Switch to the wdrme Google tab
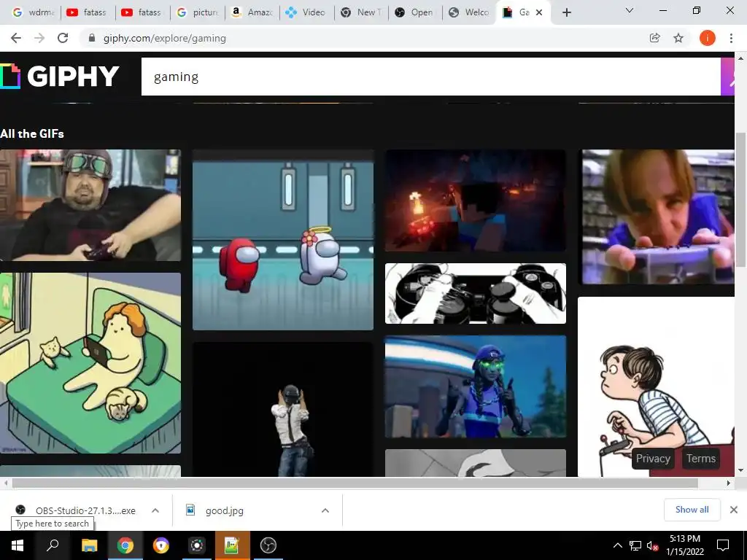 click(x=33, y=12)
